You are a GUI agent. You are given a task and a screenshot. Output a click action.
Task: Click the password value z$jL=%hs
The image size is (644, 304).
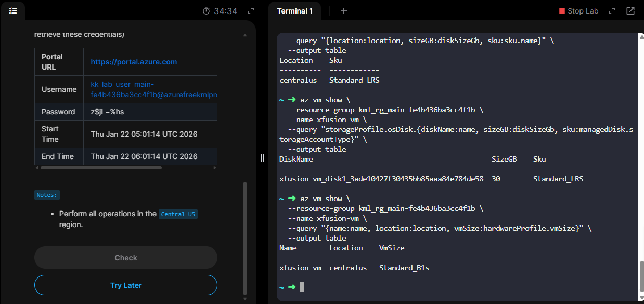[x=108, y=112]
